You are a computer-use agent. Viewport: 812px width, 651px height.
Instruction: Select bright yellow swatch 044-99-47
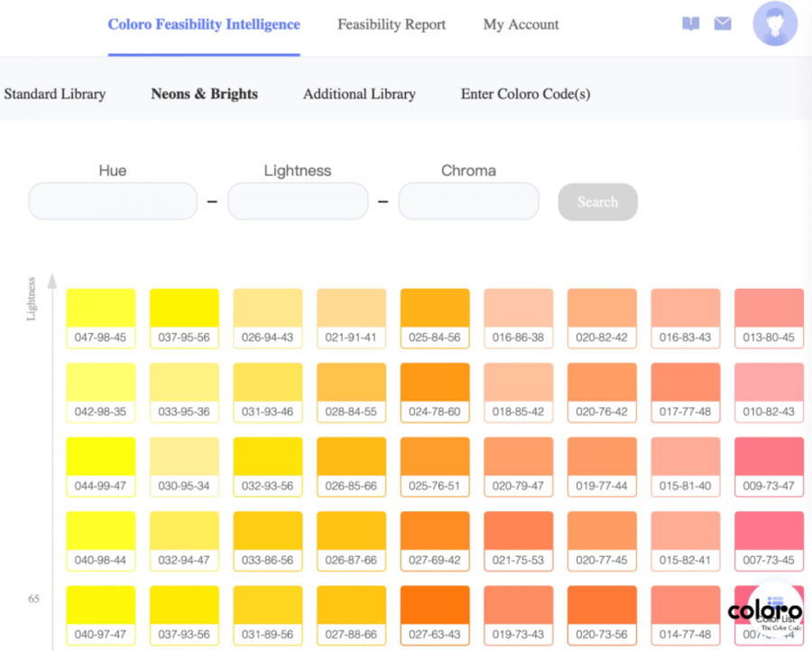coord(100,467)
